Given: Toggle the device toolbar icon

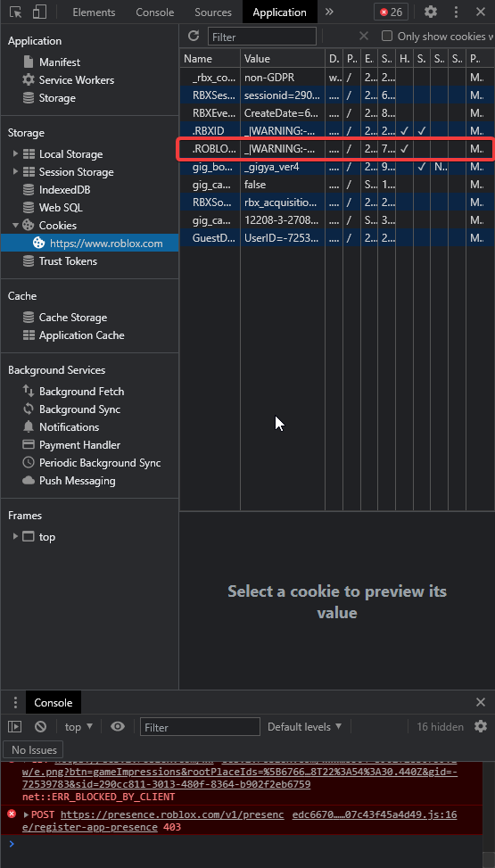Looking at the screenshot, I should click(x=38, y=12).
